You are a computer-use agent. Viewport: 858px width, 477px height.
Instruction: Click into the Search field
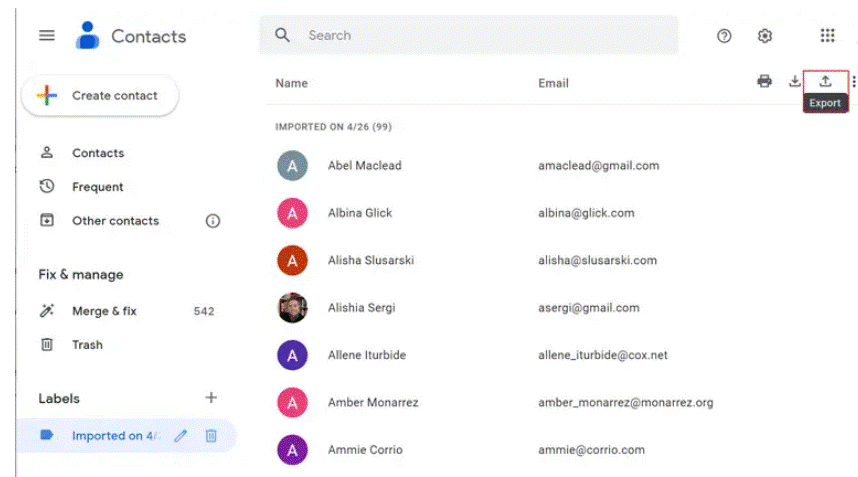(x=468, y=36)
